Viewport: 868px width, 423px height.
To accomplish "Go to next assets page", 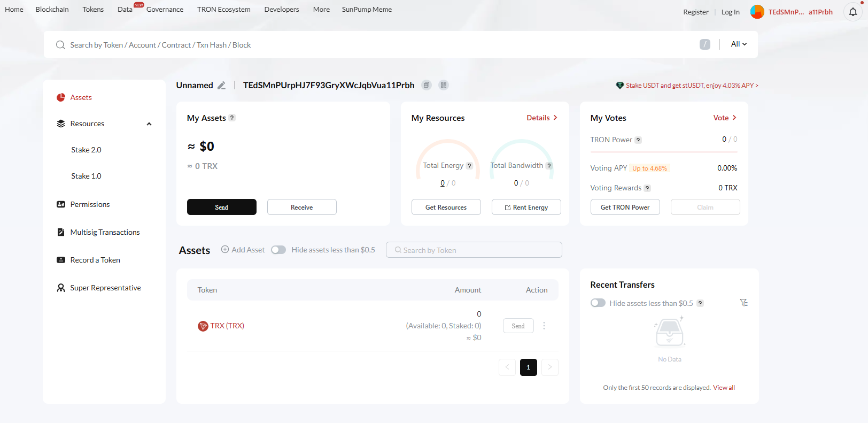I will tap(550, 367).
